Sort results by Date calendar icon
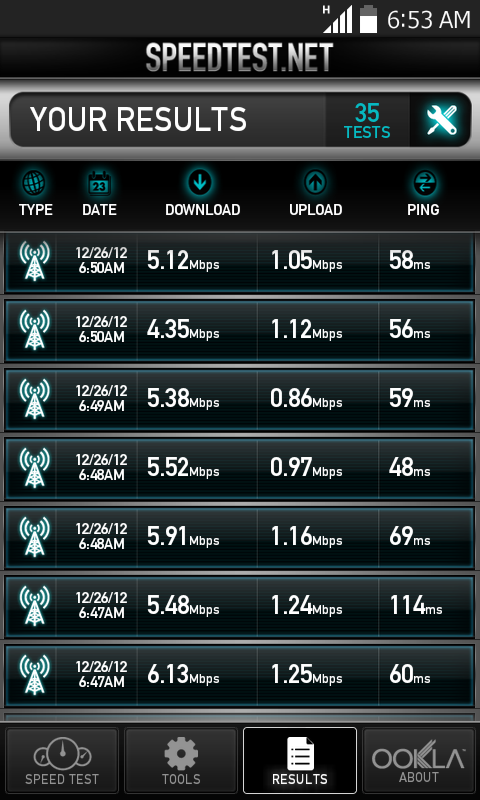 coord(99,183)
